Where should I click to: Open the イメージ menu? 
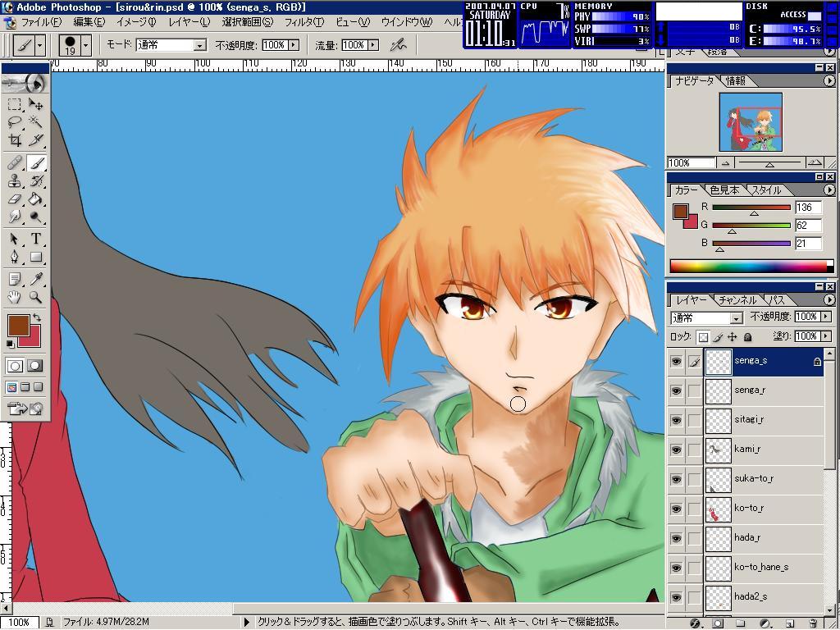[136, 22]
